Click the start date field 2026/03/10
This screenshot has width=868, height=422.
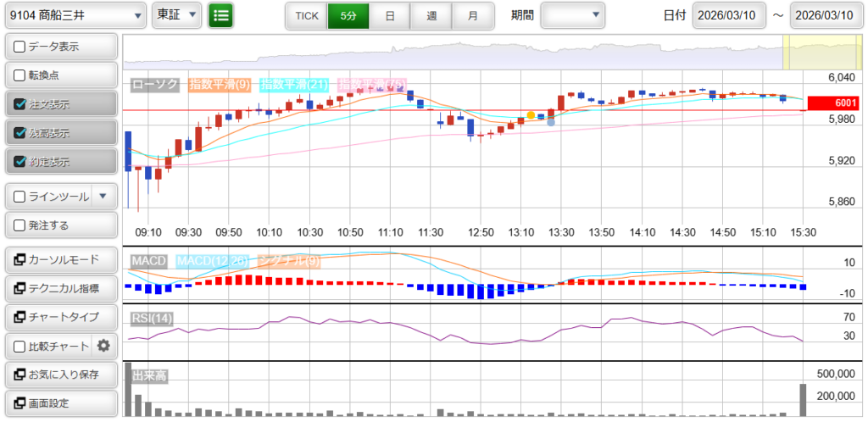tap(728, 16)
